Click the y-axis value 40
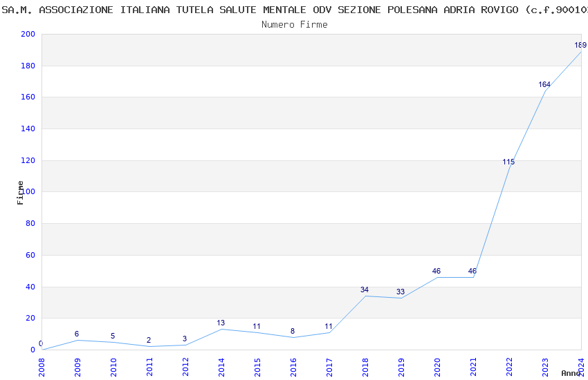Screen dimensions: 588x380 30,287
